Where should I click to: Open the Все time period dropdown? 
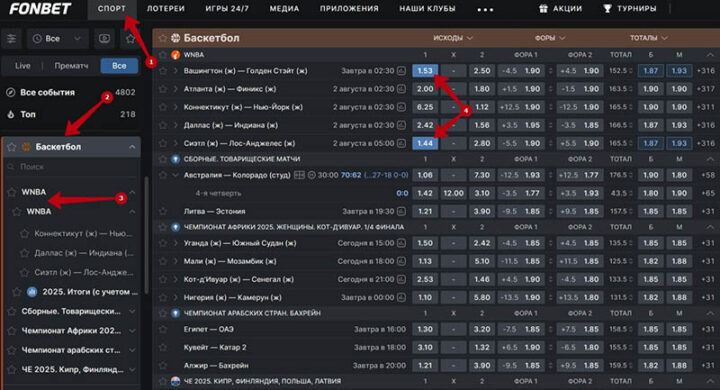point(57,39)
